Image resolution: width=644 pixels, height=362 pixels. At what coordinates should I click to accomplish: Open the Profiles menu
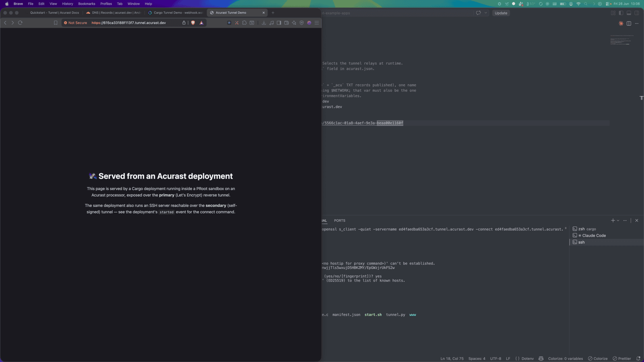coord(106,4)
